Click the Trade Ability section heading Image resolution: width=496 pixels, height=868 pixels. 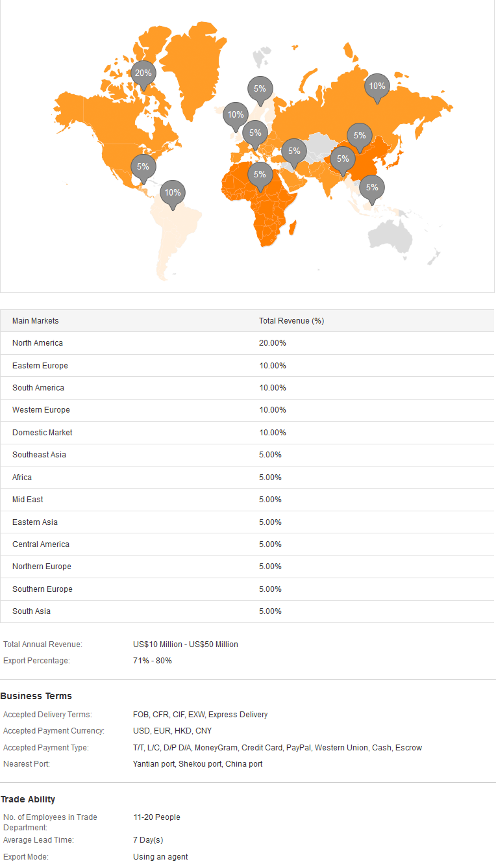(28, 799)
